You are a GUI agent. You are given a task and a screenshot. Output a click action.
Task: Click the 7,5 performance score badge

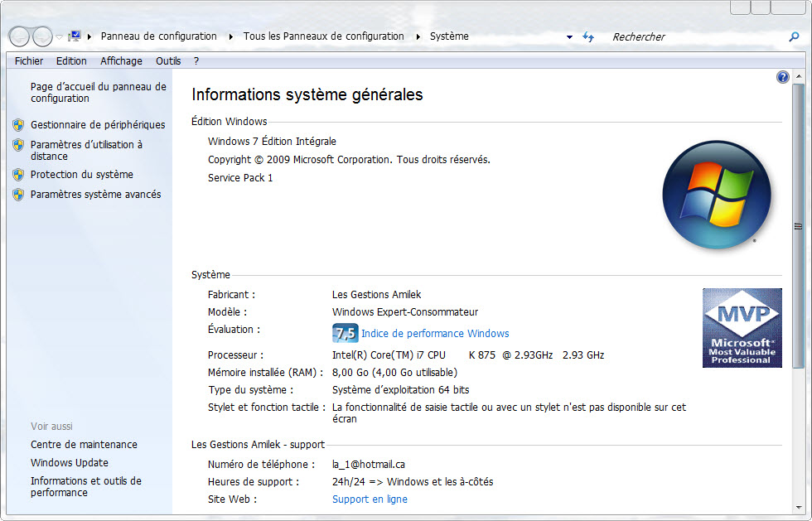click(x=345, y=333)
